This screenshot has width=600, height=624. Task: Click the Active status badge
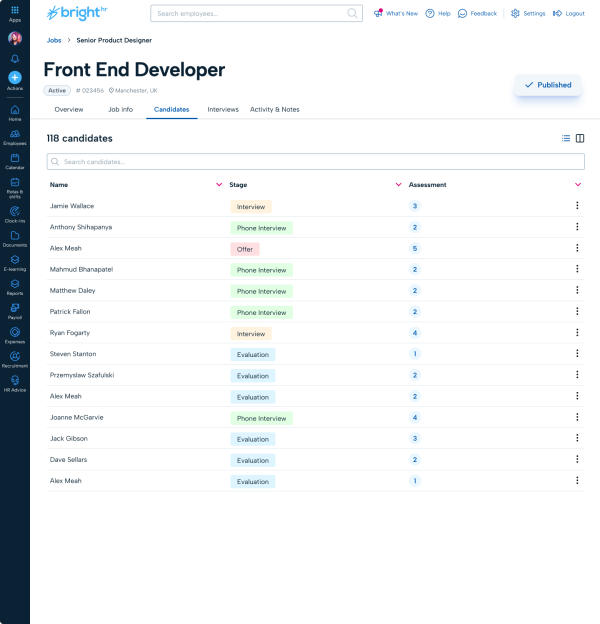pyautogui.click(x=57, y=91)
